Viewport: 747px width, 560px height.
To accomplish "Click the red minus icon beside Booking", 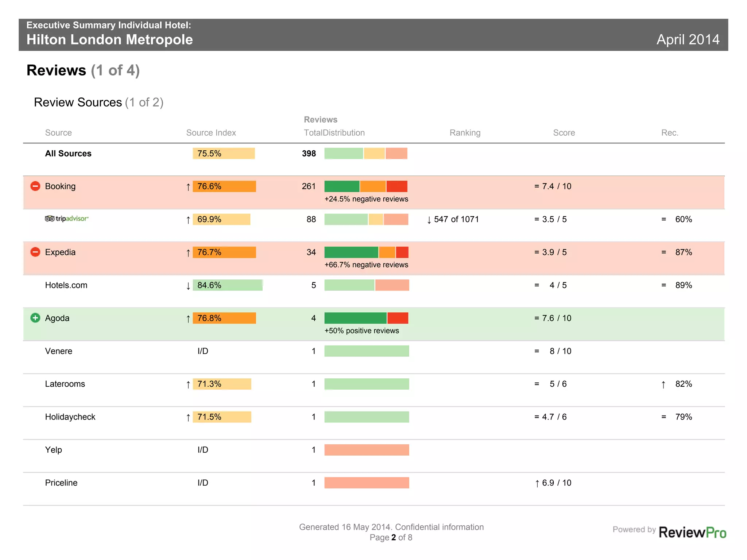I will point(35,186).
